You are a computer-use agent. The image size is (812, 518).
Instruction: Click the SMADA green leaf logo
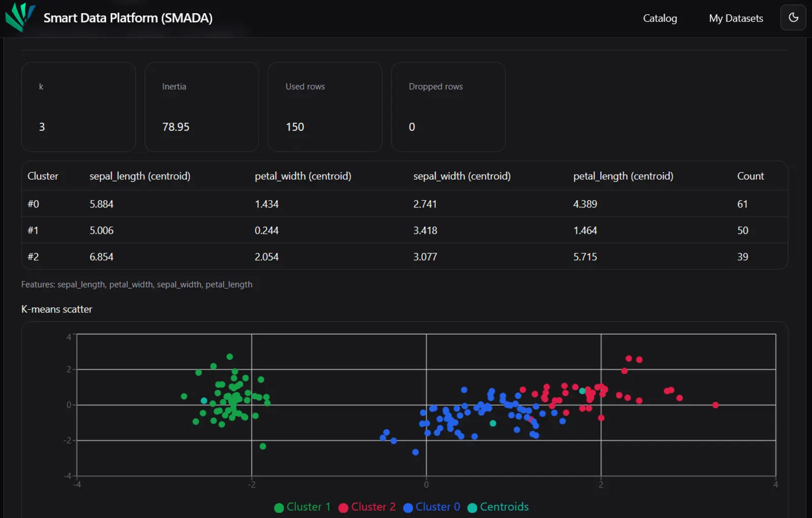[x=20, y=17]
